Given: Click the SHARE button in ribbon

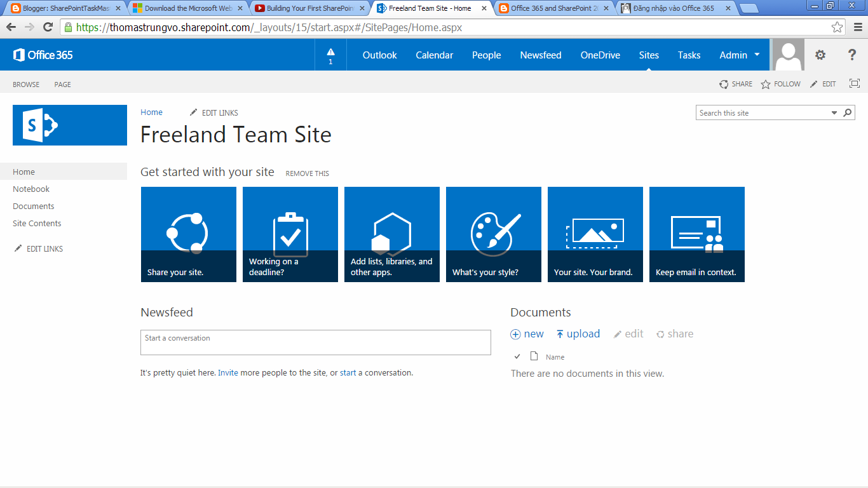Looking at the screenshot, I should pos(736,84).
